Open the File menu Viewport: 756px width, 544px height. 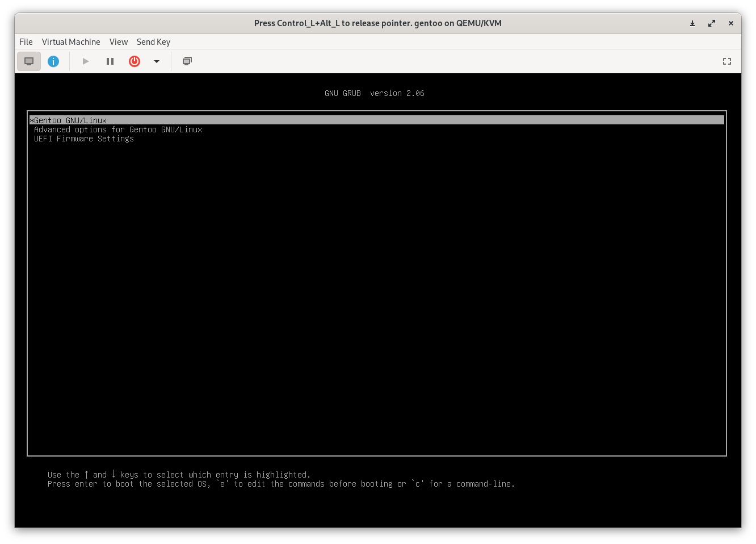(x=26, y=41)
